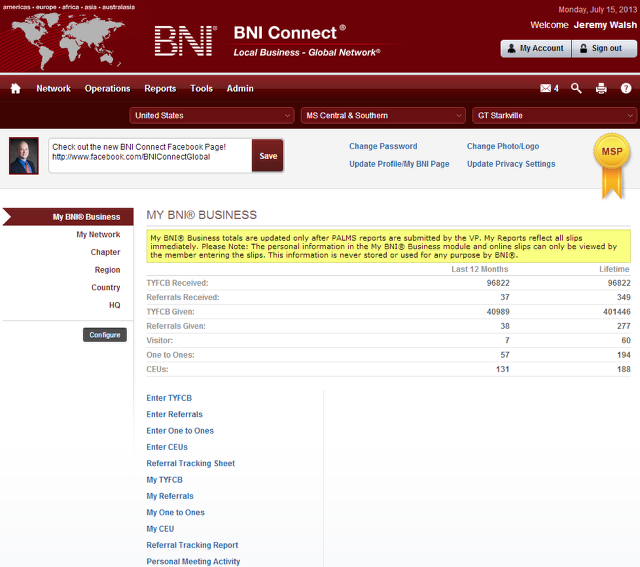
Task: Open the MS Central & Southern dropdown
Action: pyautogui.click(x=382, y=116)
